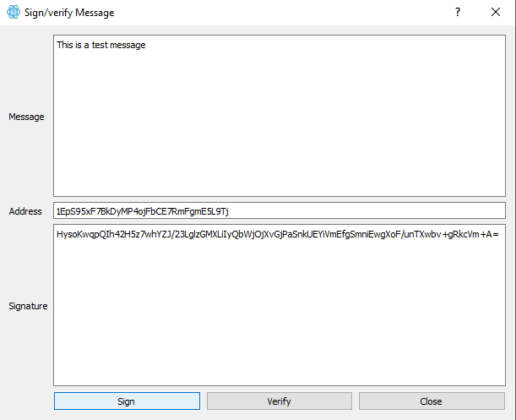Click the signature string starting with HysoKwqp
The width and height of the screenshot is (516, 420).
[278, 234]
